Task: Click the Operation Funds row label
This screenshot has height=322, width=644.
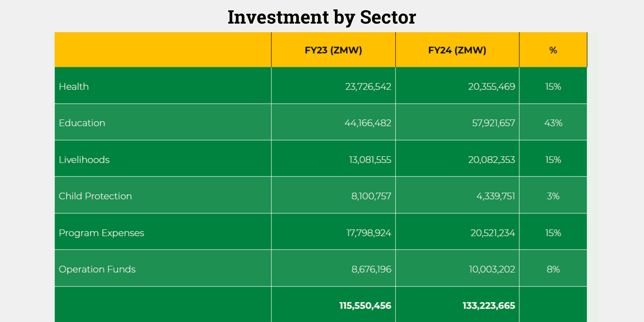Action: point(97,269)
